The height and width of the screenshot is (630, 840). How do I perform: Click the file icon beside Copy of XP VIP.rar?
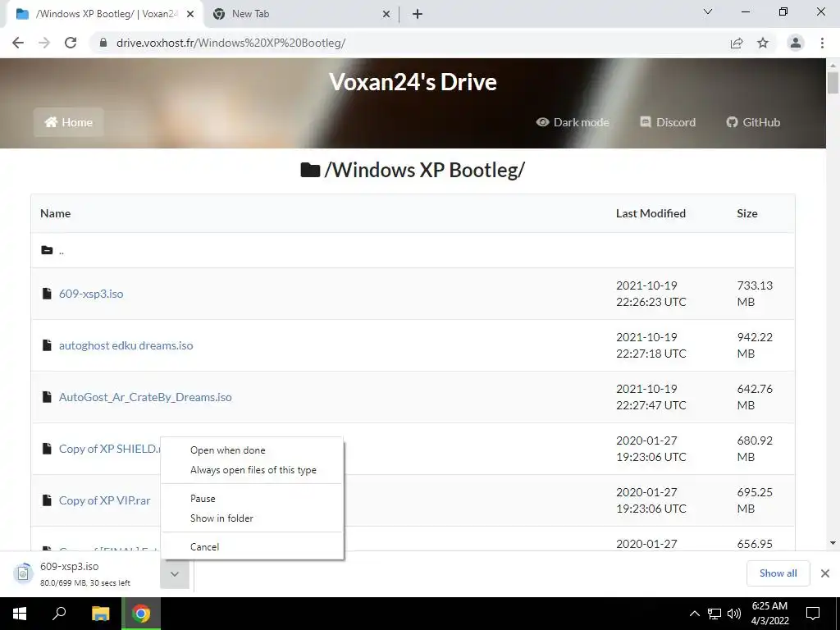[x=47, y=500]
